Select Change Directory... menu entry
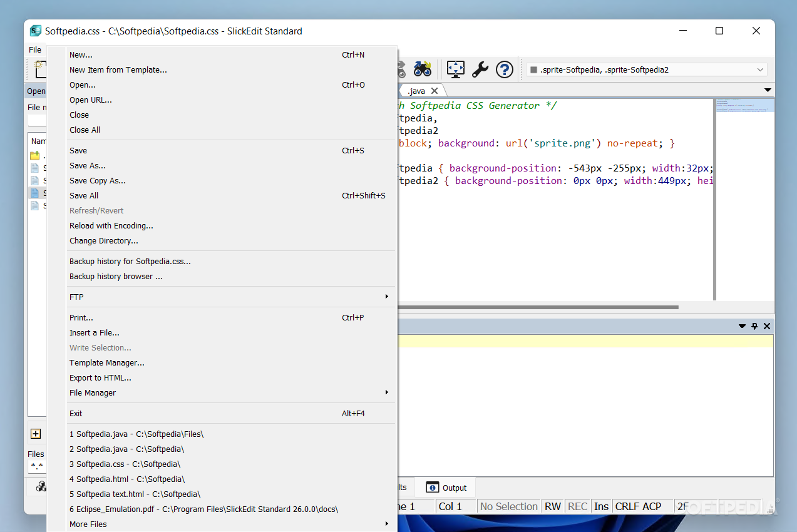This screenshot has width=797, height=532. pos(231,240)
